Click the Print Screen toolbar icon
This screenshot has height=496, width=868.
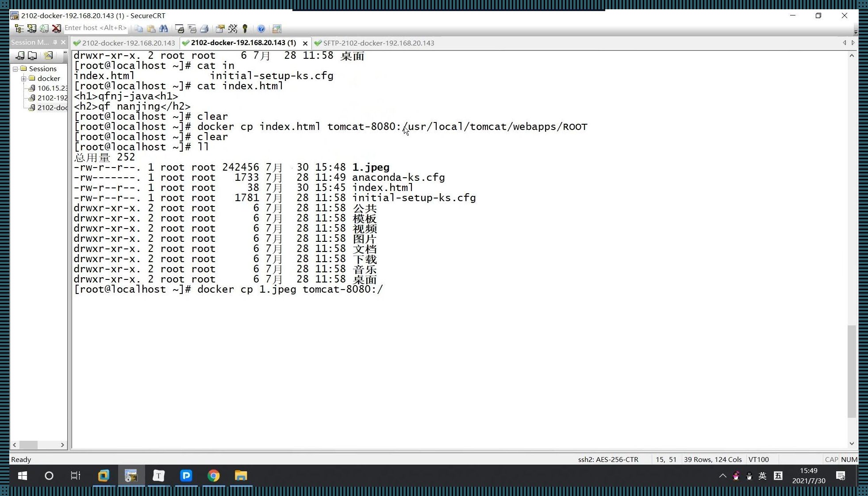click(180, 29)
